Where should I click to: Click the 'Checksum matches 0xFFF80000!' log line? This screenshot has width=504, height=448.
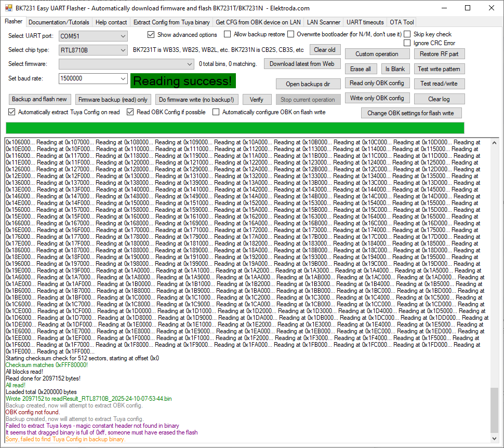47,365
